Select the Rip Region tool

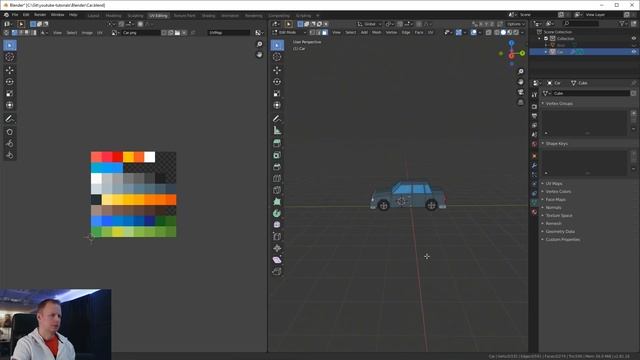[277, 271]
